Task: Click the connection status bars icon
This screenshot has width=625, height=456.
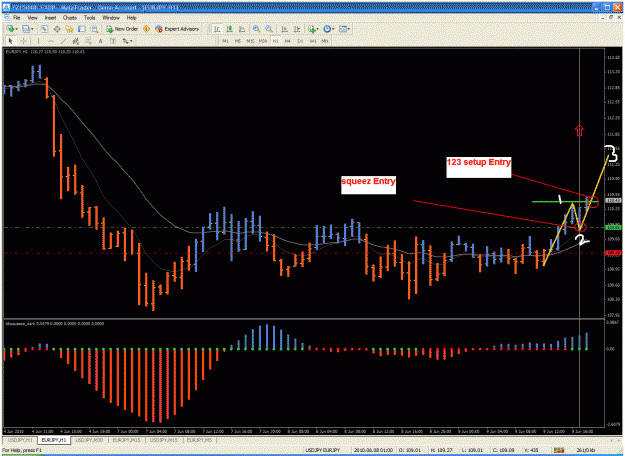Action: tap(559, 450)
